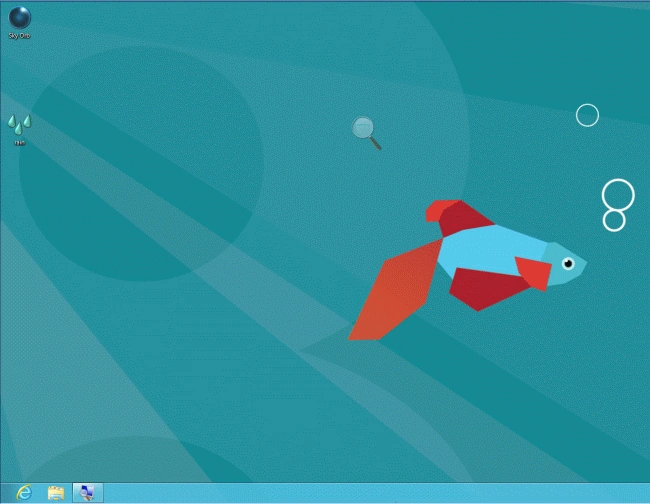Click the floating Magnifier glass icon
Image resolution: width=650 pixels, height=504 pixels.
(x=366, y=133)
